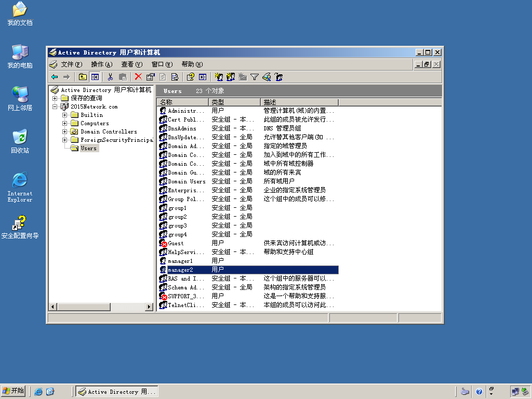532x399 pixels.
Task: Click the MMC console icon left of 文件 menu
Action: click(54, 64)
